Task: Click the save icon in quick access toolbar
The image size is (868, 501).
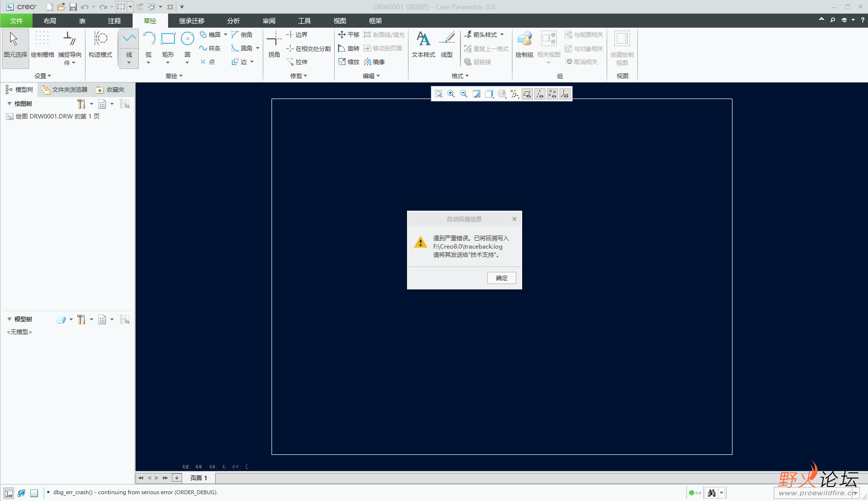Action: coord(73,7)
